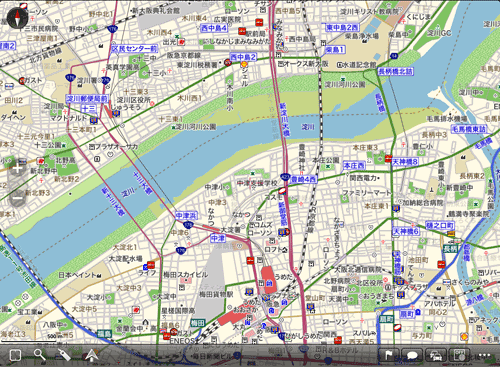This screenshot has width=500, height=367.
Task: Tap the ファミリーマート label
Action: point(367,192)
